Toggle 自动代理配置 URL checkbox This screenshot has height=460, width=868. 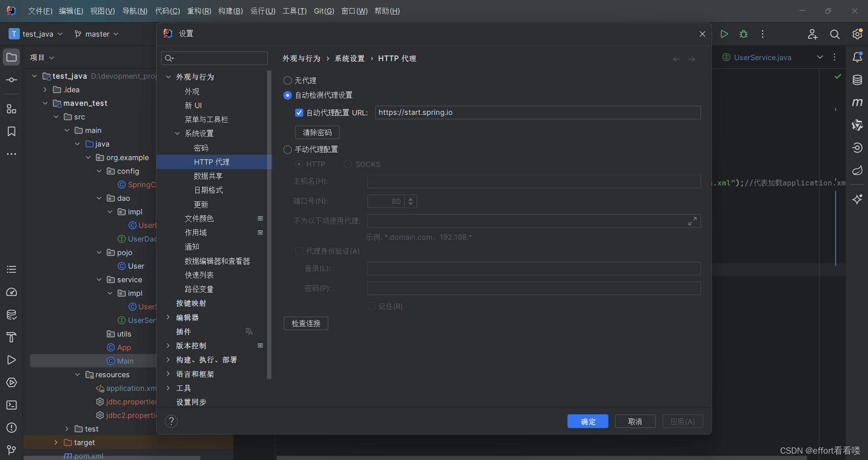point(299,113)
